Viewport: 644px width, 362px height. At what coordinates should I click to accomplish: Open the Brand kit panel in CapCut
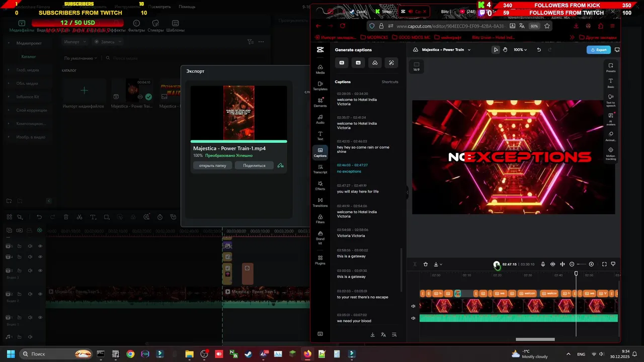(x=320, y=238)
